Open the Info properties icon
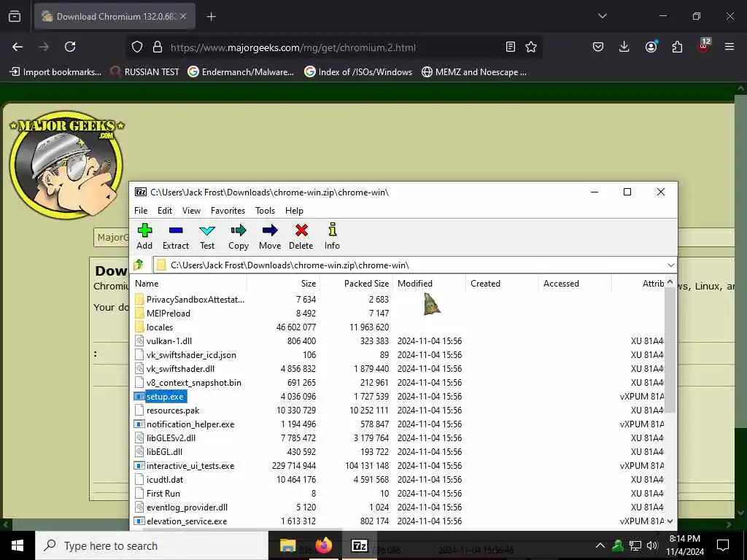The image size is (747, 560). pyautogui.click(x=332, y=237)
